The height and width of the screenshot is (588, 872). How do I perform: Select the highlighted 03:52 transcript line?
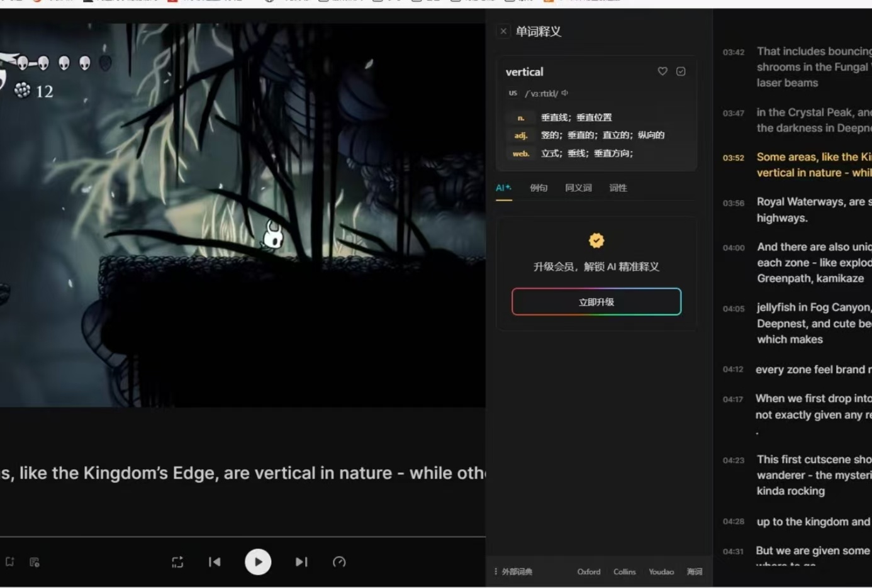point(797,165)
